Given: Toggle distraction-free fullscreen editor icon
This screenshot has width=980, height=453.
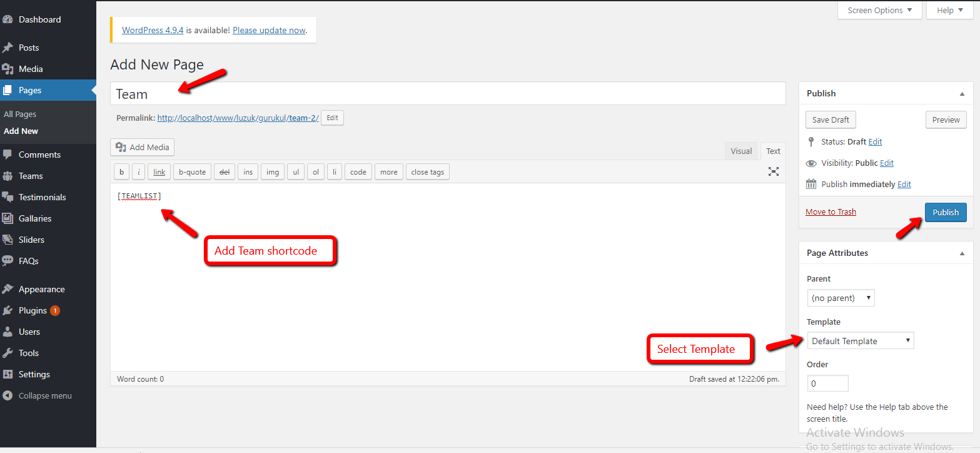Looking at the screenshot, I should click(x=774, y=171).
